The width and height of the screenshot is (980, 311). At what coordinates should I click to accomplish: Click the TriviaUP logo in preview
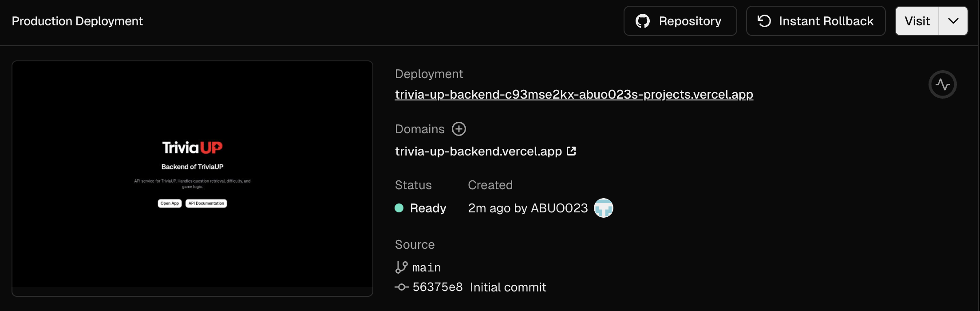tap(192, 148)
